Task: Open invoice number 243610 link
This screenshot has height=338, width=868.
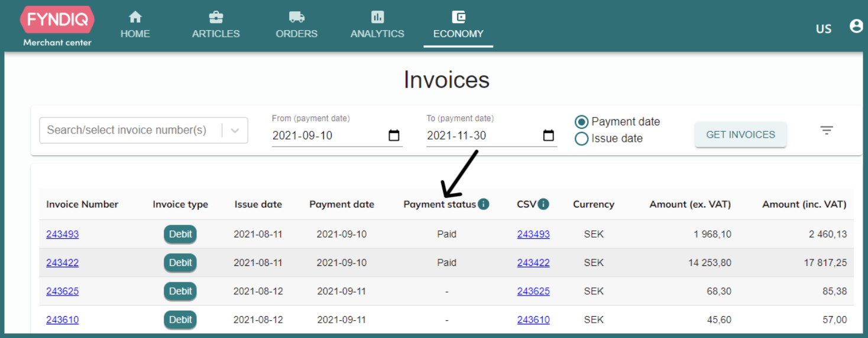Action: [x=63, y=320]
